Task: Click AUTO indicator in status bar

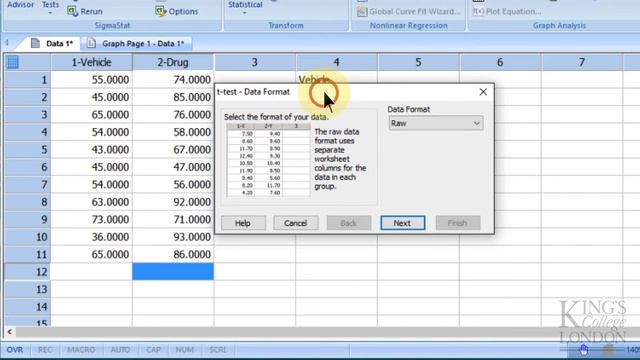Action: (x=120, y=350)
